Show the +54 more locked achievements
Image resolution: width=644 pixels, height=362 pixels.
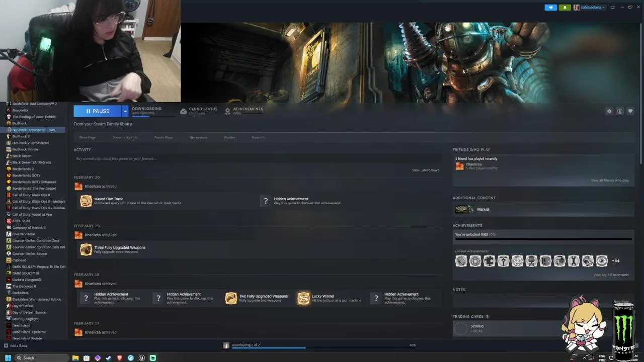click(616, 261)
